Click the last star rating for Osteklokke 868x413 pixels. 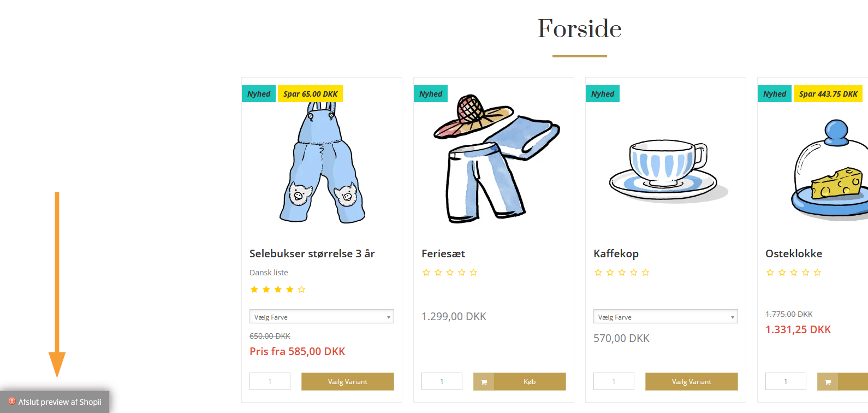(817, 272)
